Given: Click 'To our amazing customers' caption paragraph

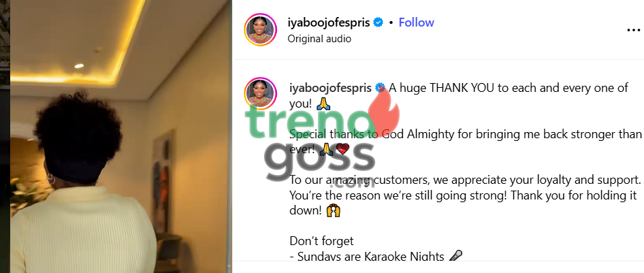Looking at the screenshot, I should point(466,195).
